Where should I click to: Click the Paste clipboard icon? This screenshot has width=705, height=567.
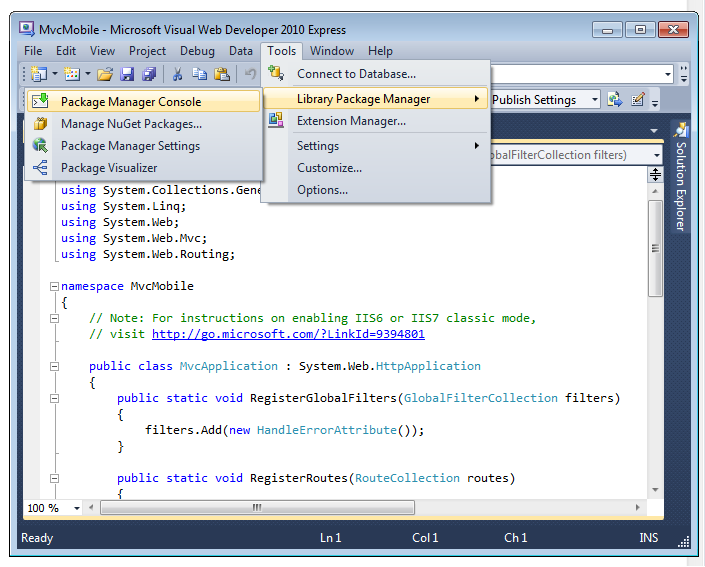tap(222, 74)
